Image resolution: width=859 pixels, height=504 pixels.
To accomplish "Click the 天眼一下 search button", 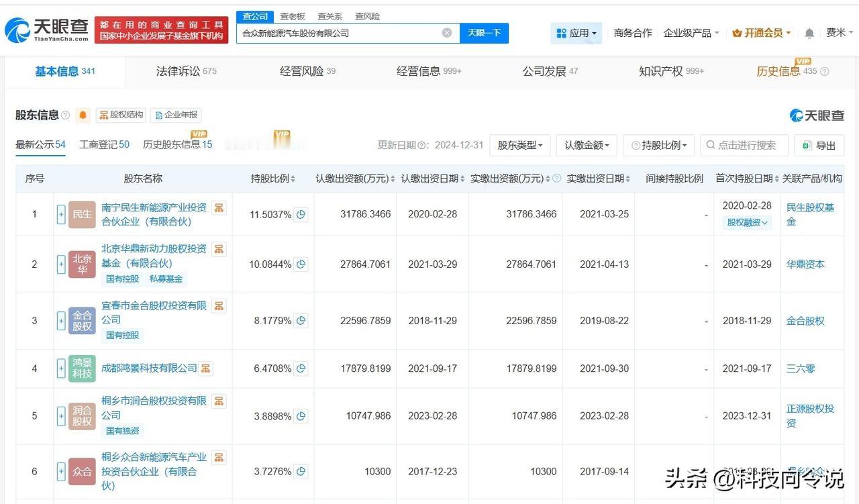I will [x=484, y=33].
